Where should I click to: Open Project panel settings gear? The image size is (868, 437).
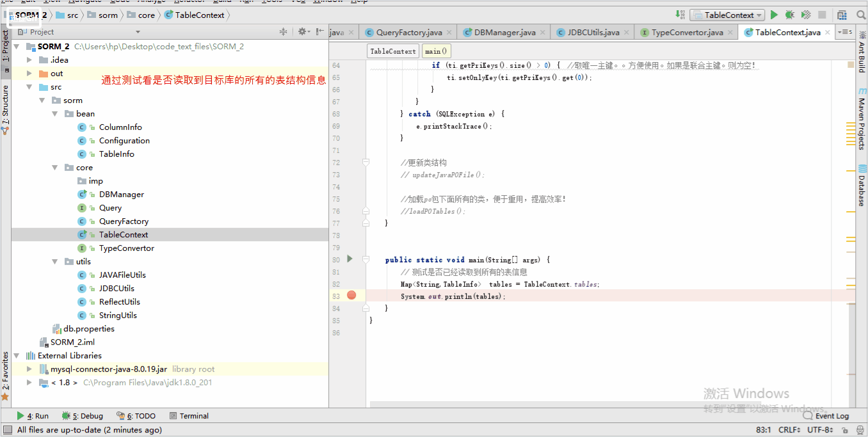[x=303, y=31]
